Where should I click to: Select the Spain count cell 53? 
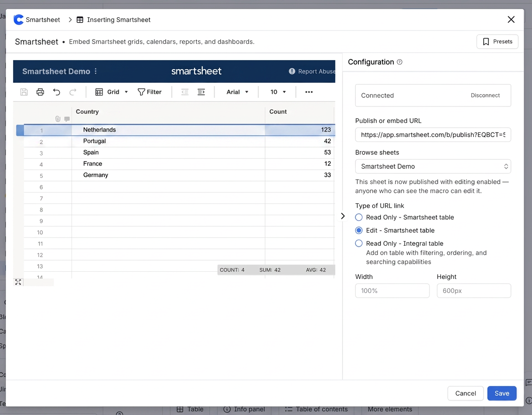tap(300, 152)
